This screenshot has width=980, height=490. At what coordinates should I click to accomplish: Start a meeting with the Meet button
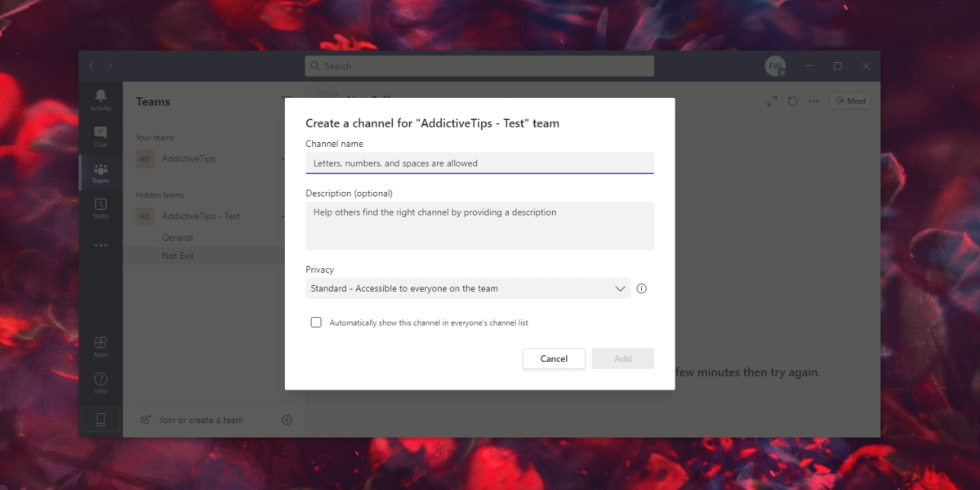click(850, 101)
